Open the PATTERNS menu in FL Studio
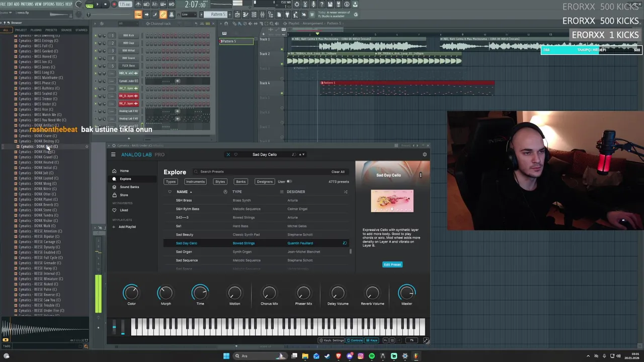Viewport: 644px width, 362px height. point(27,4)
